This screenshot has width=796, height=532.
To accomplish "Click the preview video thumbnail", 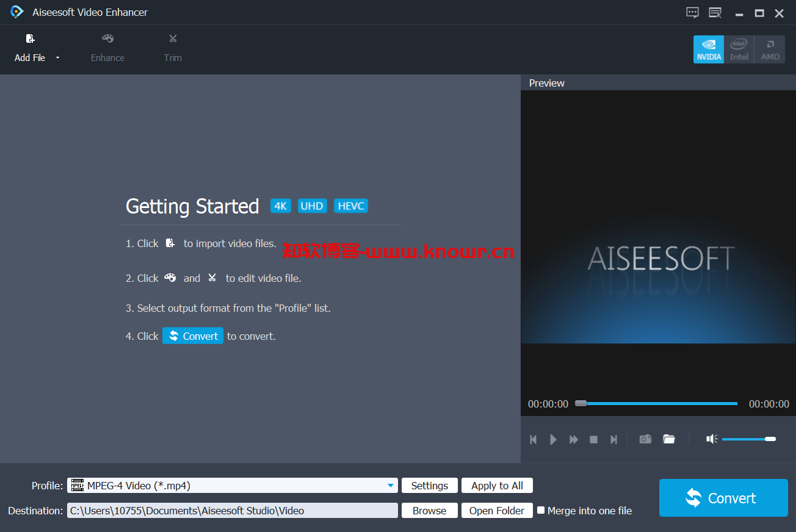I will 658,217.
